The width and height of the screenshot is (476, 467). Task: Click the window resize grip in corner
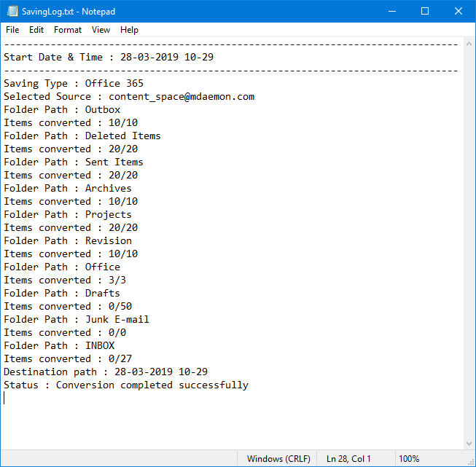pyautogui.click(x=472, y=463)
